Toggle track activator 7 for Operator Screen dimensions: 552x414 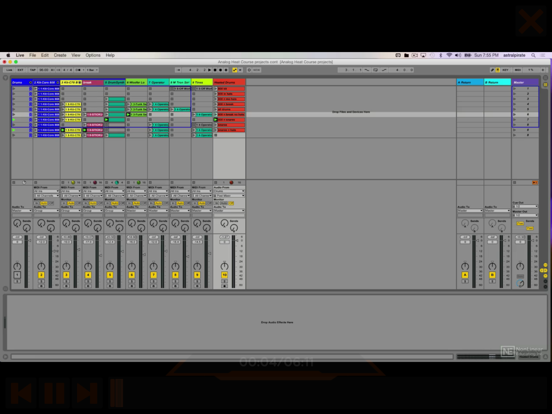pos(153,275)
